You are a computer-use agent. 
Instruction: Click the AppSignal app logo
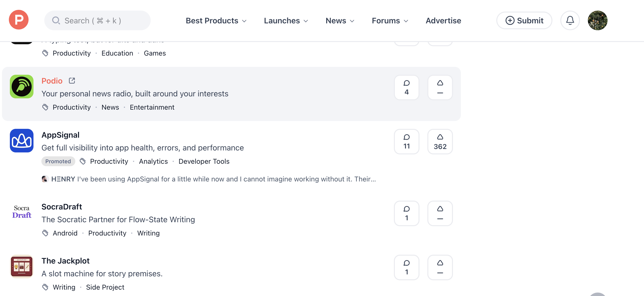coord(22,141)
